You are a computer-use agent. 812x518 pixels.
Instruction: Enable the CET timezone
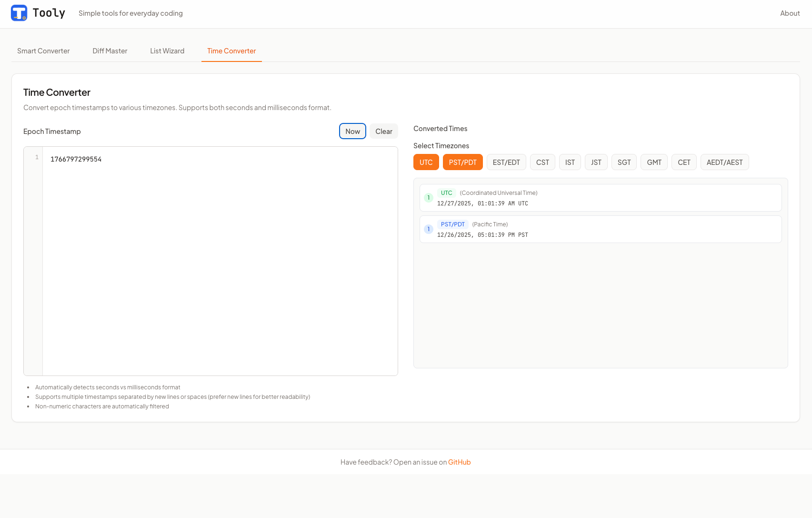click(x=684, y=162)
